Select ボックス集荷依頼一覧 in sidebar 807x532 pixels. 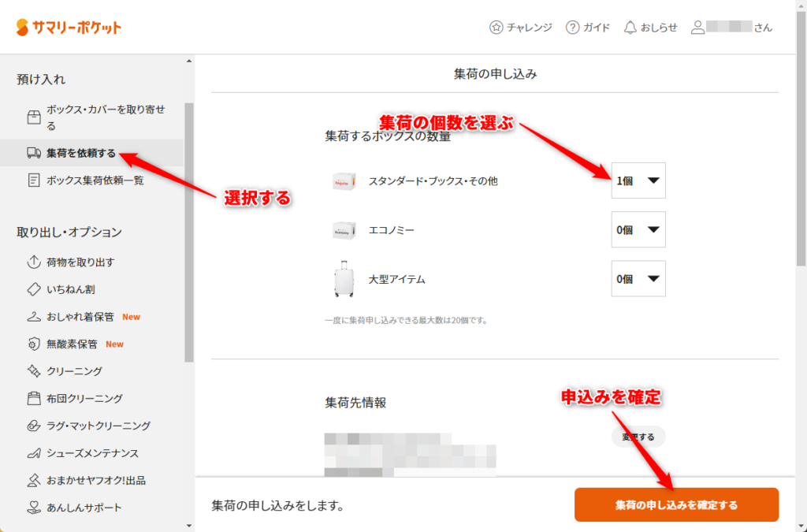95,180
